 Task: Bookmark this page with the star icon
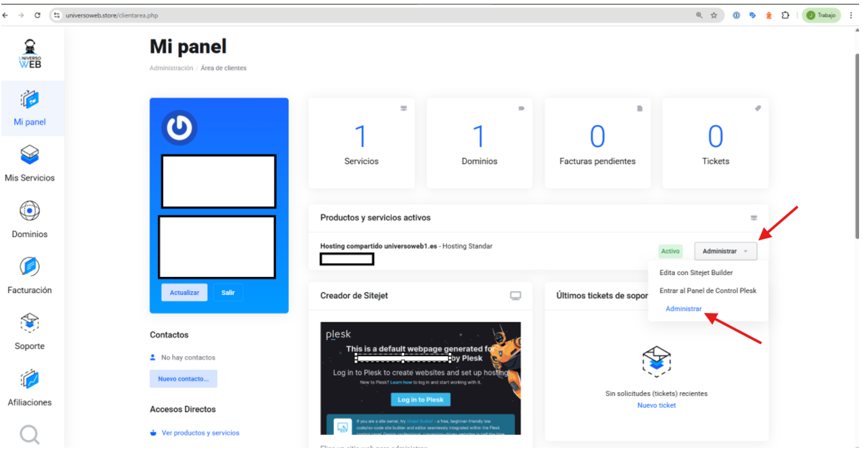pyautogui.click(x=714, y=15)
